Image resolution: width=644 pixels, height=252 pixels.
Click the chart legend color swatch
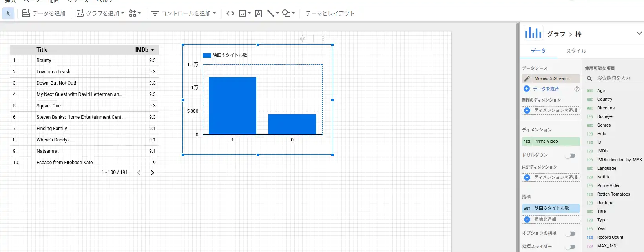pos(207,55)
